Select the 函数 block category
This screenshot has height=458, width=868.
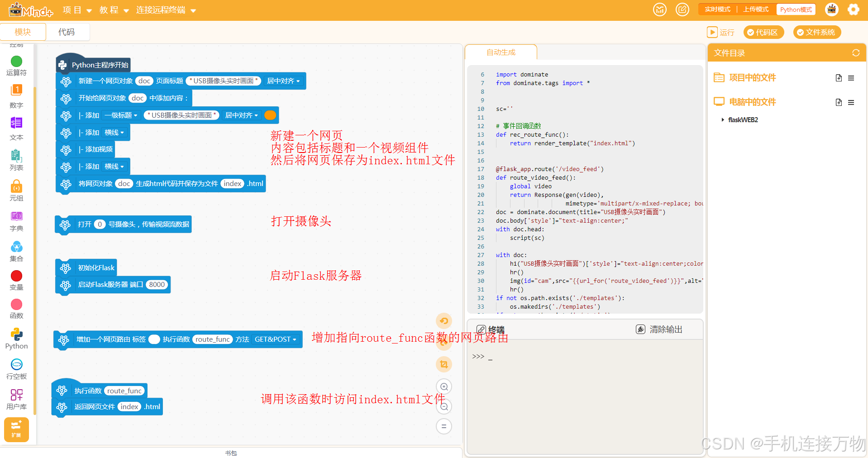pyautogui.click(x=16, y=309)
